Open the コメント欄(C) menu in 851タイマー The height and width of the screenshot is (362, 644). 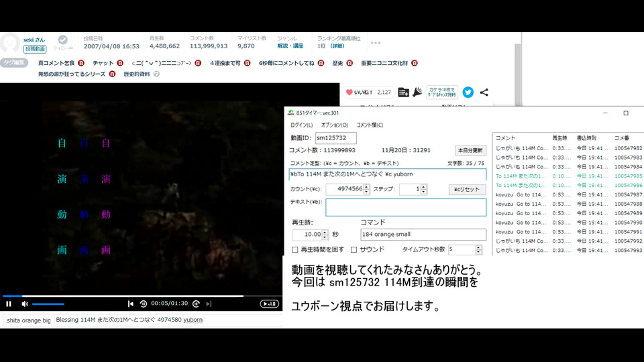click(x=370, y=125)
